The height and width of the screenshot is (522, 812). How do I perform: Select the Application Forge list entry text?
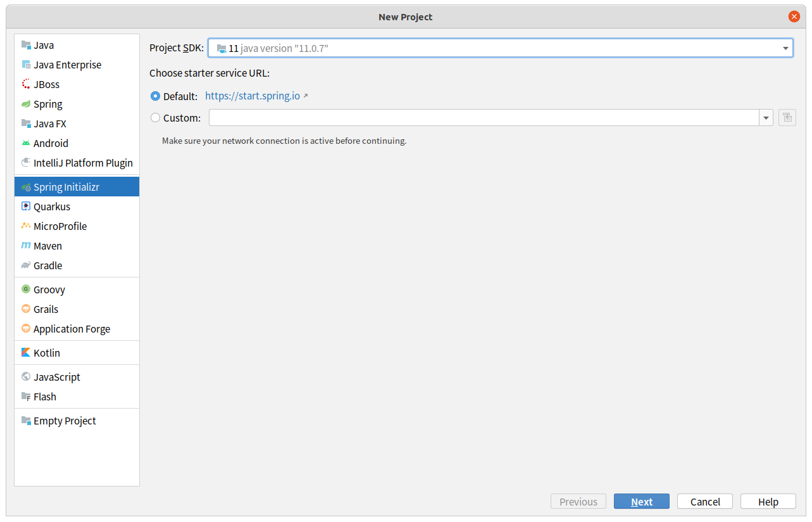(x=72, y=329)
